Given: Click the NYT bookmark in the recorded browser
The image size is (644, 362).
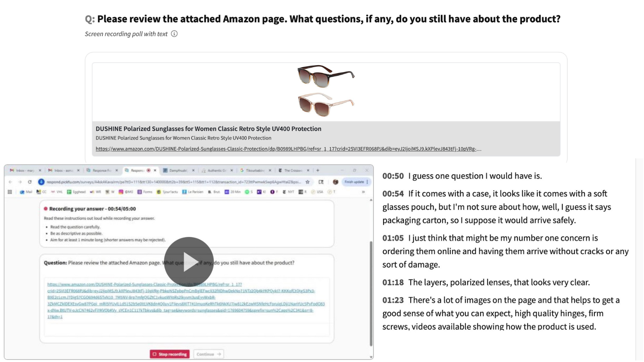Looking at the screenshot, I should 288,192.
